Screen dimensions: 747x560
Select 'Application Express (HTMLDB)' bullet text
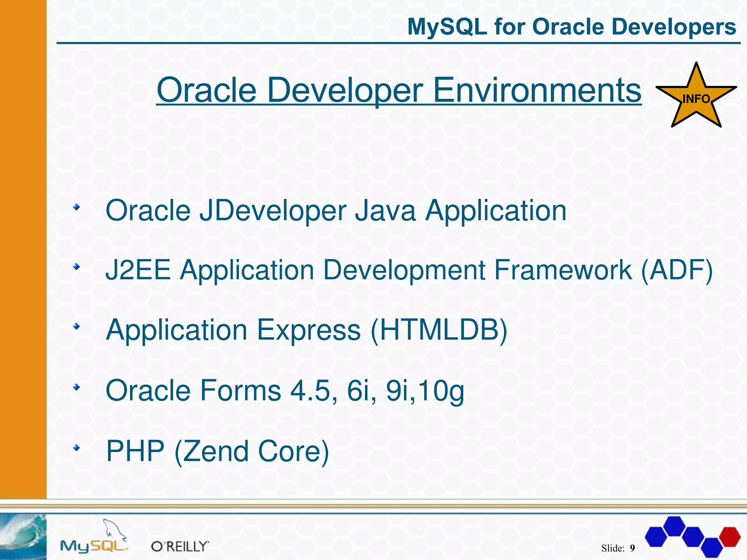[x=306, y=330]
